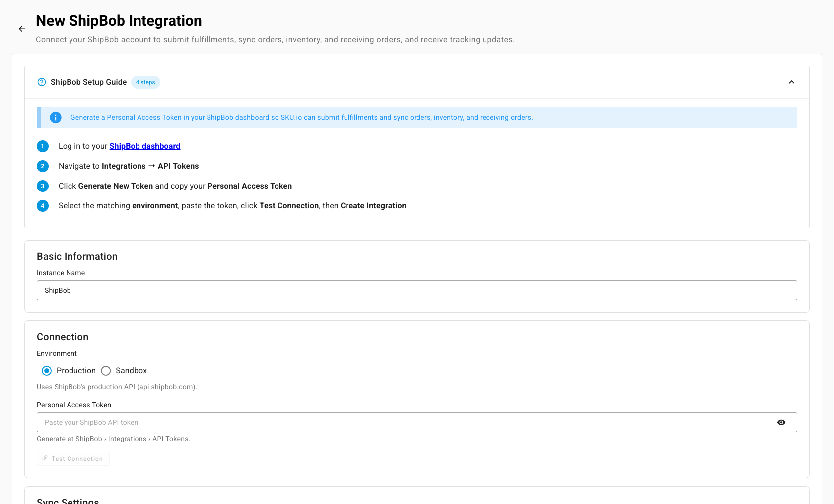This screenshot has width=834, height=504.
Task: Toggle token visibility eye icon
Action: (x=781, y=422)
